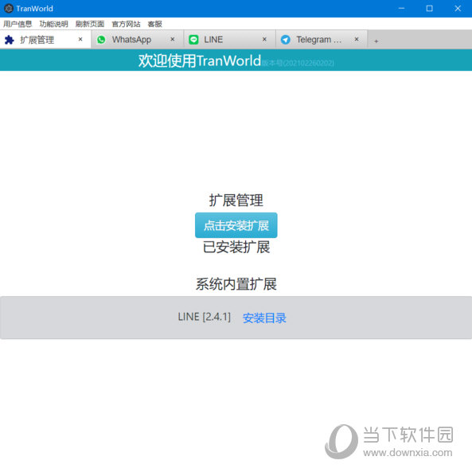This screenshot has width=472, height=476.
Task: Click the WhatsApp logo icon on tab
Action: [101, 40]
